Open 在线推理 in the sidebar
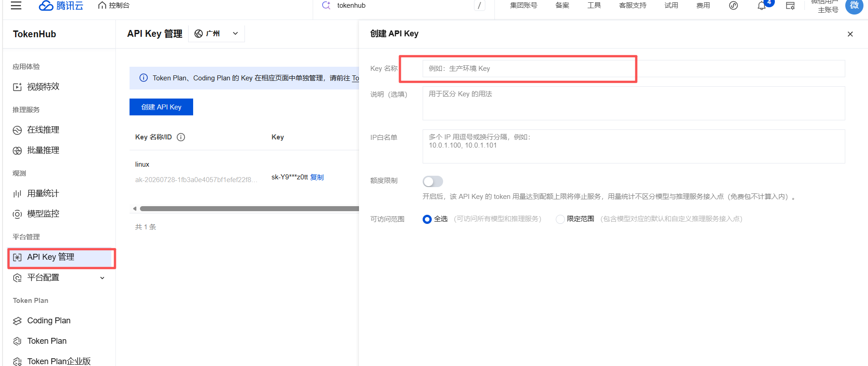This screenshot has width=868, height=366. [43, 130]
